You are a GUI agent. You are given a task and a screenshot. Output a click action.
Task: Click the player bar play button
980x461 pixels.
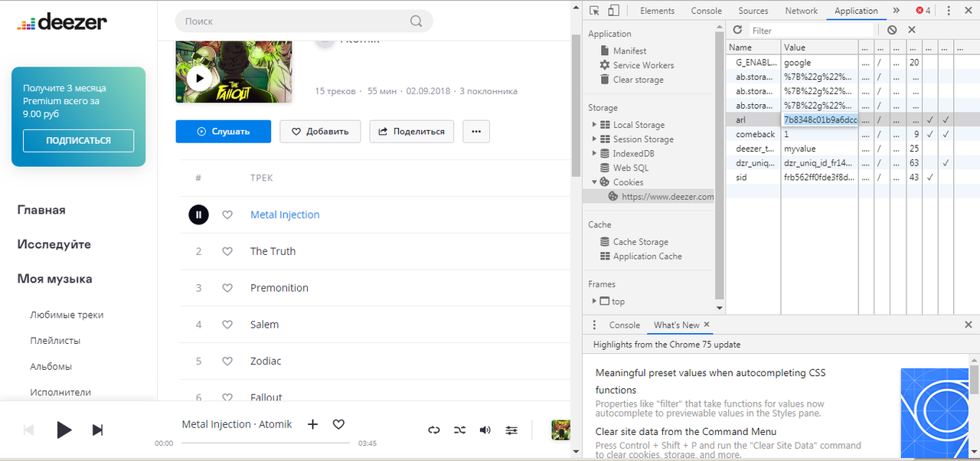pyautogui.click(x=64, y=430)
